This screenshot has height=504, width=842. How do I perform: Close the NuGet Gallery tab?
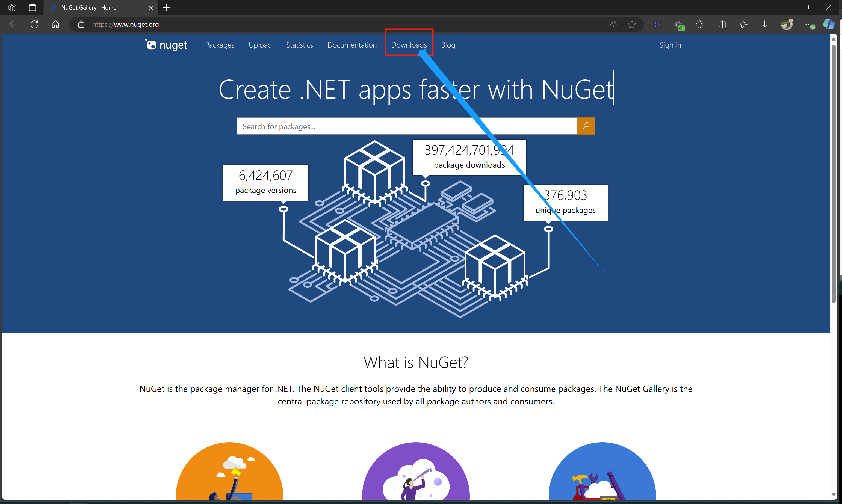point(151,7)
